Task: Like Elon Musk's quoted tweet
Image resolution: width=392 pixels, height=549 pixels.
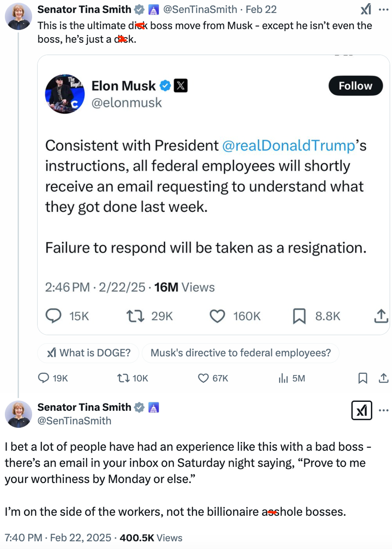Action: (217, 316)
